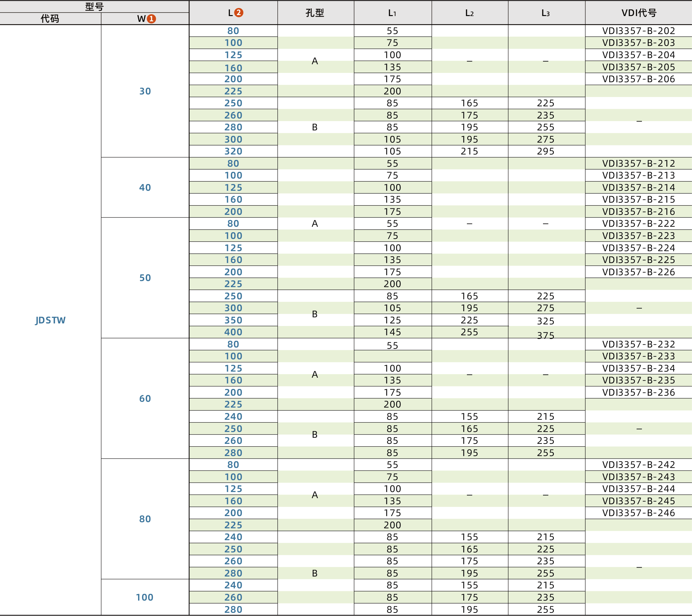692x616 pixels.
Task: Select width value 30
Action: click(145, 91)
